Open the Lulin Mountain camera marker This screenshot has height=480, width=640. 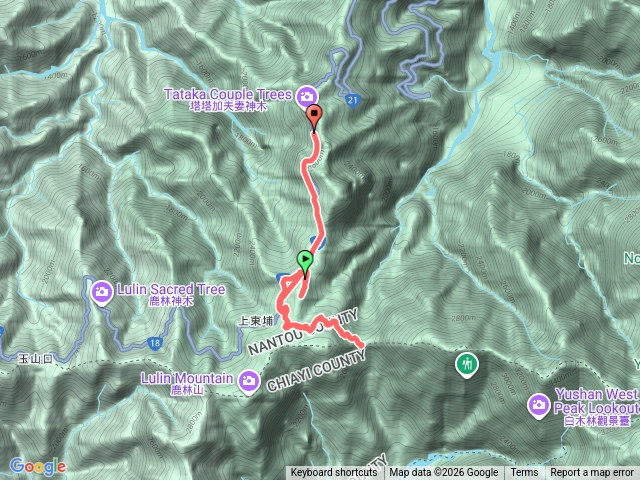[x=249, y=382]
